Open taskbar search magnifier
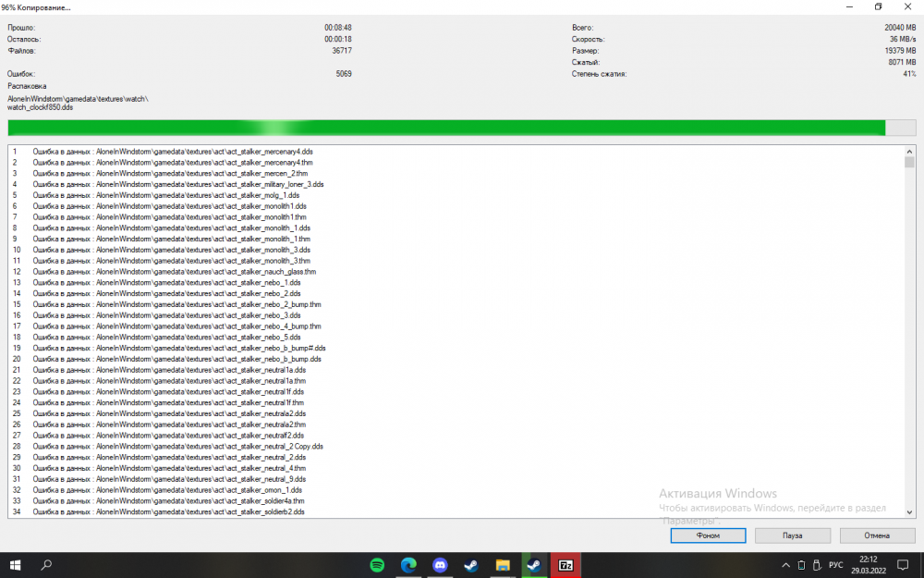 pyautogui.click(x=46, y=565)
